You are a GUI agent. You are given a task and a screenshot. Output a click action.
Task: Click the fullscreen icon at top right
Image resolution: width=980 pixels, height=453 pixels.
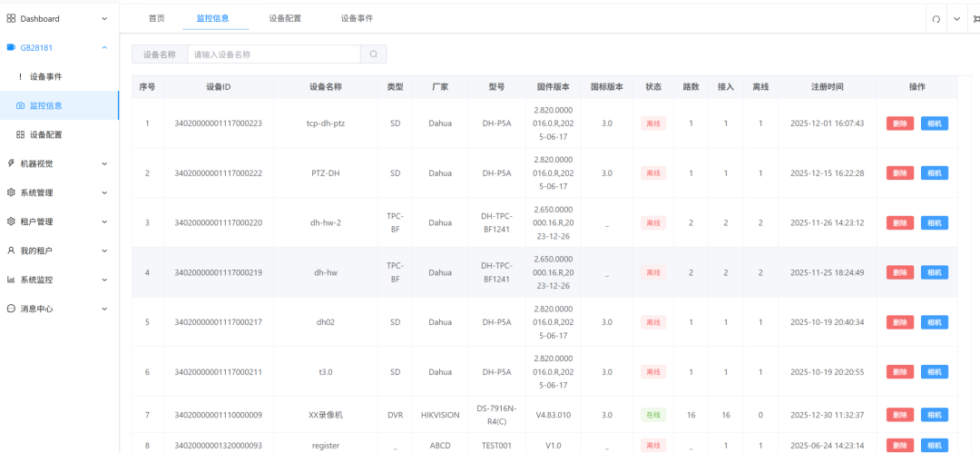(975, 19)
